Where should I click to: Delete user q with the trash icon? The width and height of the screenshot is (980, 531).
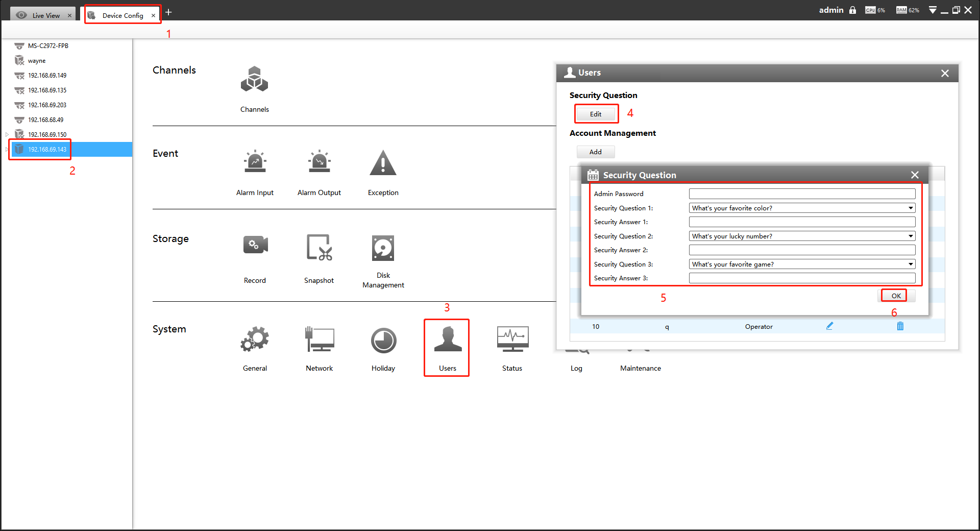[x=900, y=326]
